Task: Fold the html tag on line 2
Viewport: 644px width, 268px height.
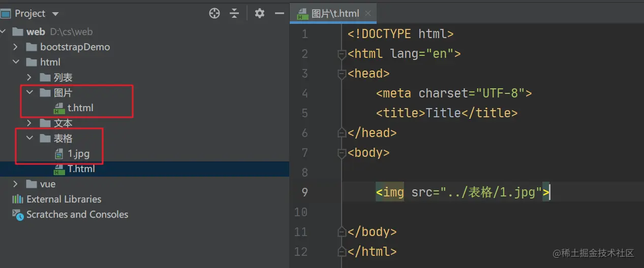Action: tap(342, 54)
